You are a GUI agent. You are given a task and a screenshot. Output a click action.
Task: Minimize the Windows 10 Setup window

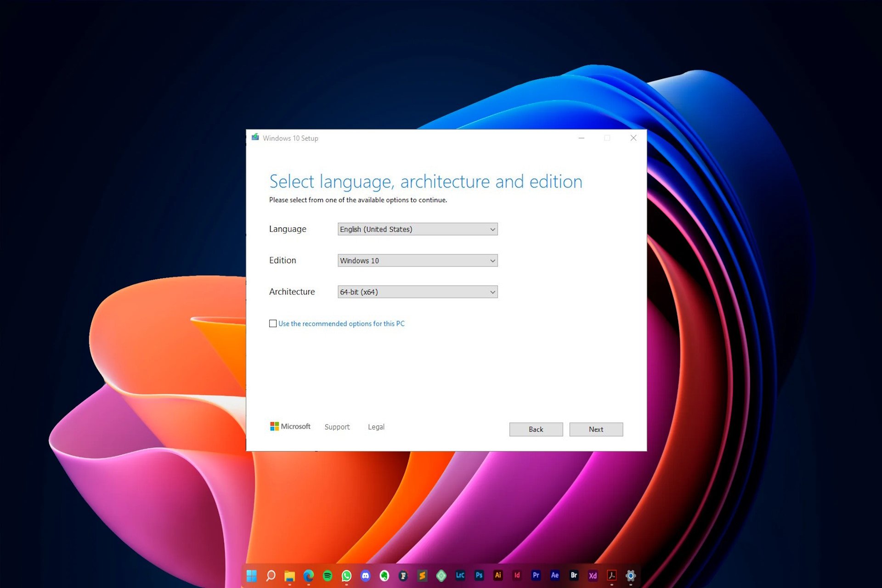(581, 138)
